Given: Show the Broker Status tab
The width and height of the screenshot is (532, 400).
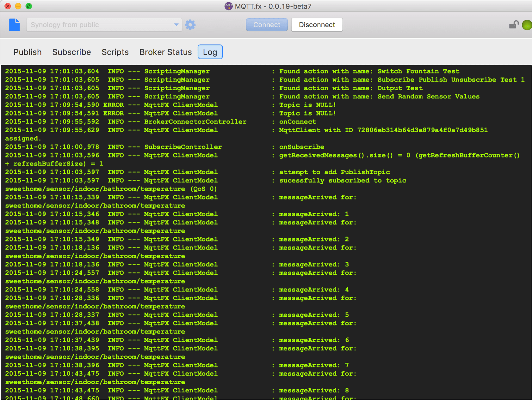Looking at the screenshot, I should click(165, 52).
